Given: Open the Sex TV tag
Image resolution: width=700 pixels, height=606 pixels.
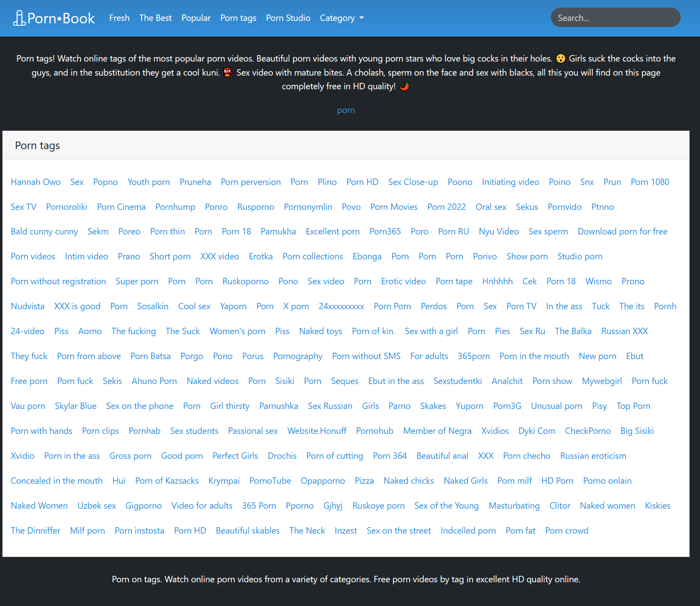Looking at the screenshot, I should coord(24,207).
